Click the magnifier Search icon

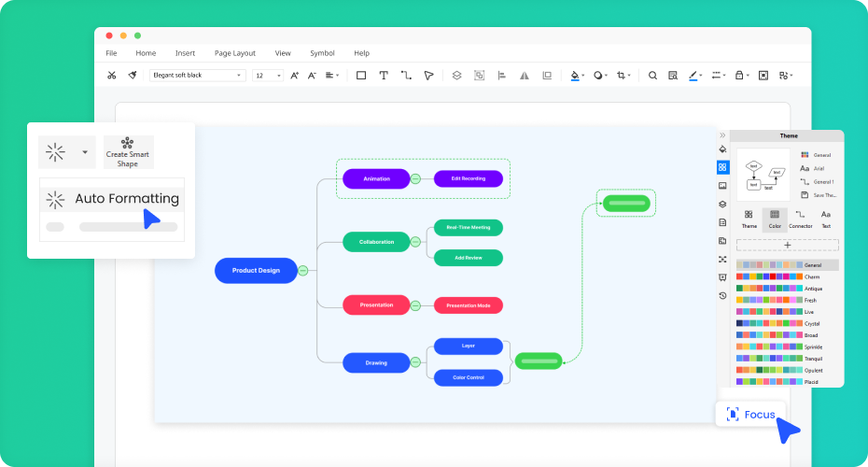coord(652,76)
